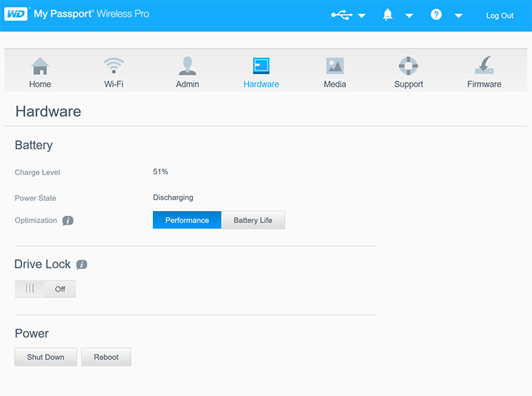The height and width of the screenshot is (396, 532).
Task: Open the Support lifebuoy icon
Action: click(408, 66)
